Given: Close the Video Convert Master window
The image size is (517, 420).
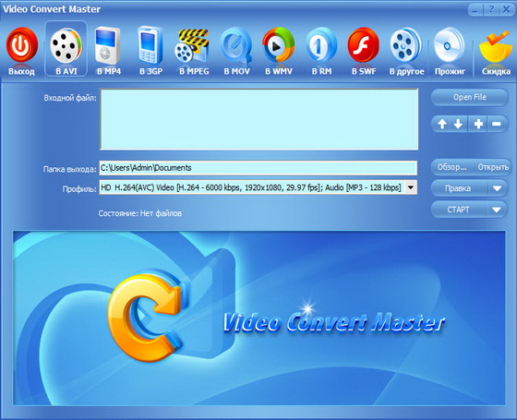Looking at the screenshot, I should (506, 9).
